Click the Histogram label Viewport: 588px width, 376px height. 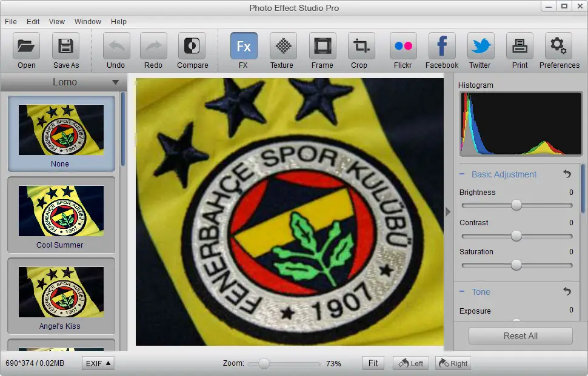click(x=475, y=85)
